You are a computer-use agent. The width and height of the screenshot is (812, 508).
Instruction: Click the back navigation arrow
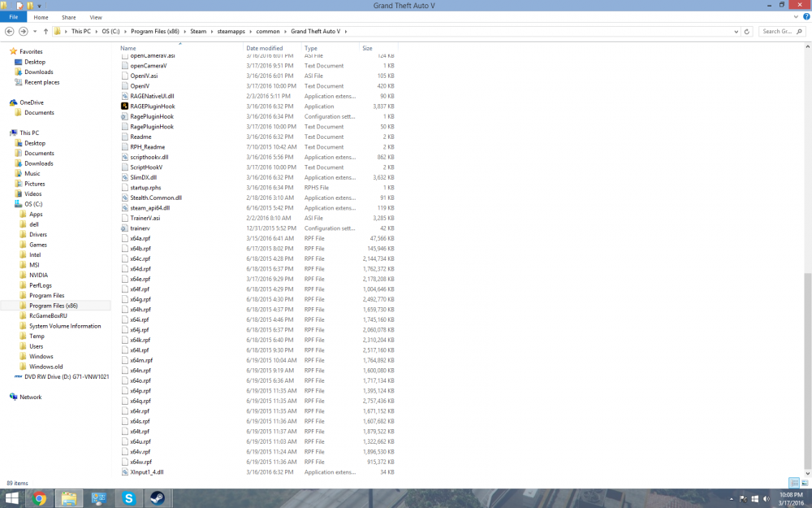[x=8, y=33]
